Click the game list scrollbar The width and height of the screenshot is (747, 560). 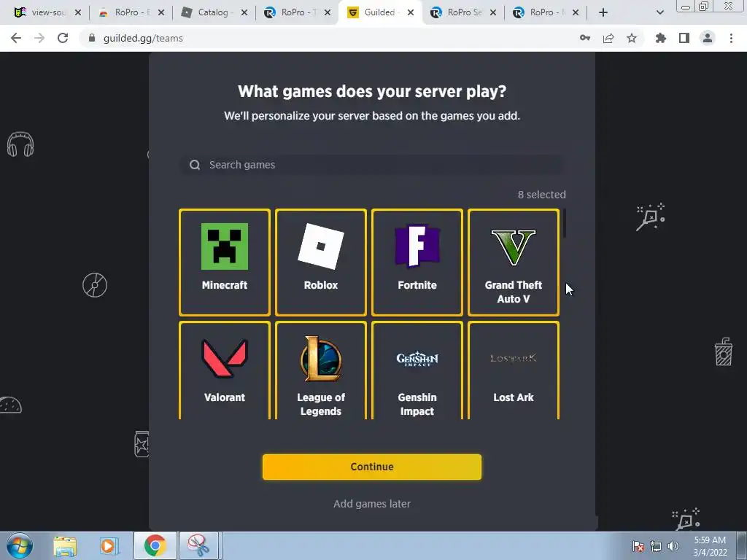(564, 223)
